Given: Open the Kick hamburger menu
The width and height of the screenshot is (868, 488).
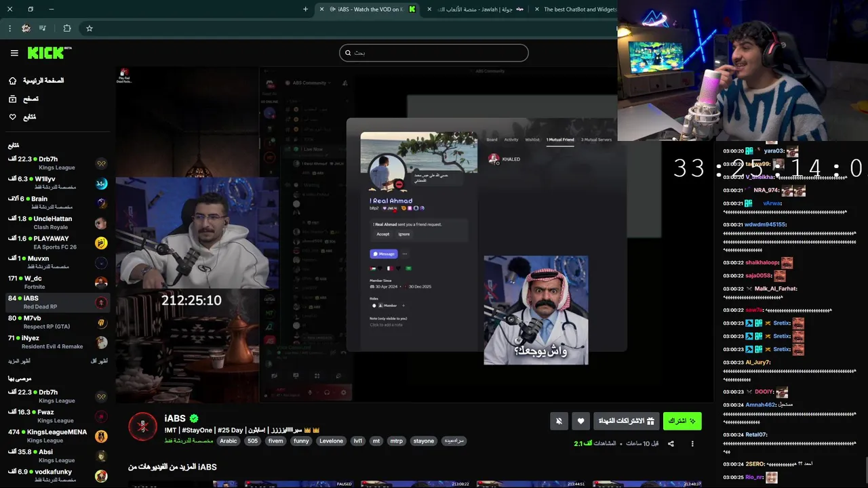Looking at the screenshot, I should (x=14, y=53).
